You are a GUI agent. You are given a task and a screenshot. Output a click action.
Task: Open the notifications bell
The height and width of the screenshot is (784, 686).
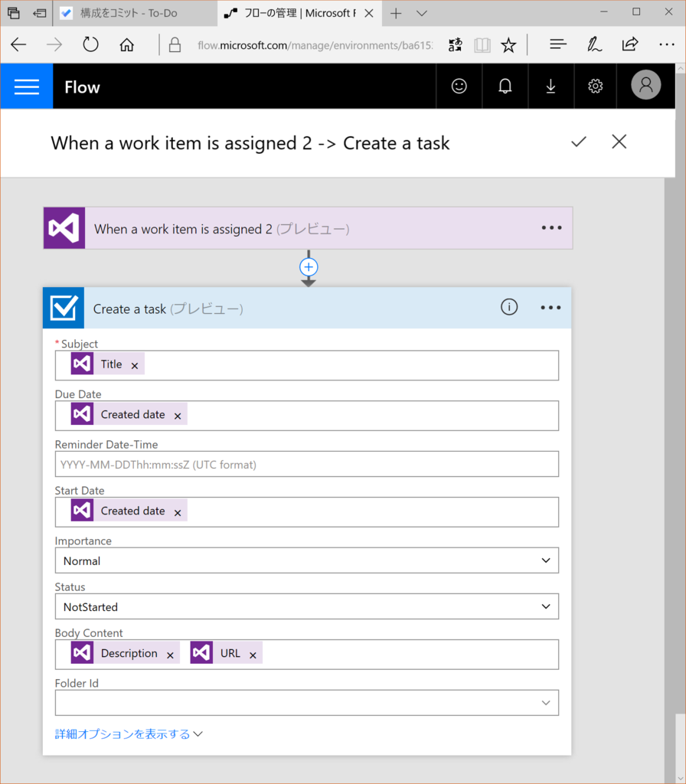click(x=505, y=87)
